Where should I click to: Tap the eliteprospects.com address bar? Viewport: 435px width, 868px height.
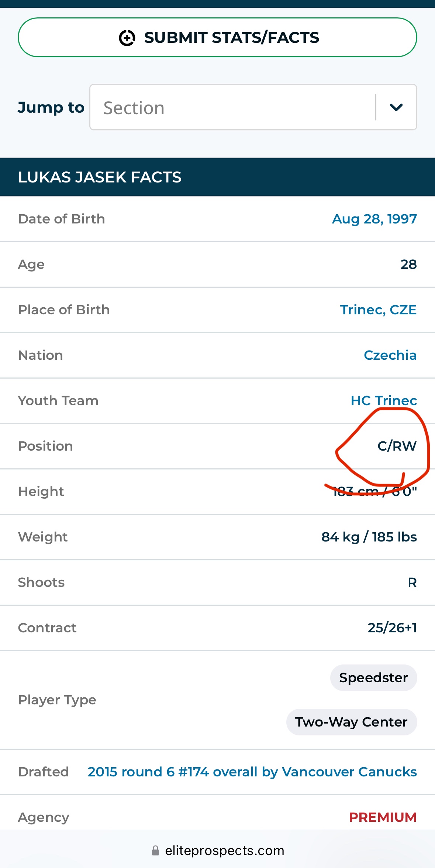[x=224, y=851]
